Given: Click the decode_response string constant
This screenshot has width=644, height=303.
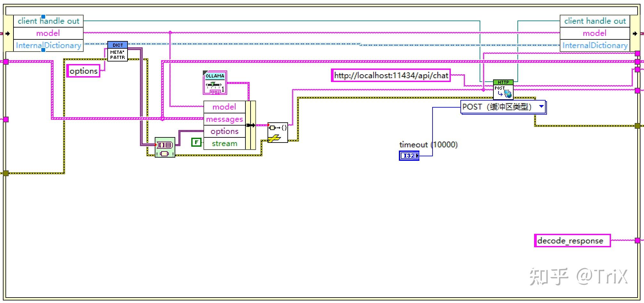Looking at the screenshot, I should point(572,241).
